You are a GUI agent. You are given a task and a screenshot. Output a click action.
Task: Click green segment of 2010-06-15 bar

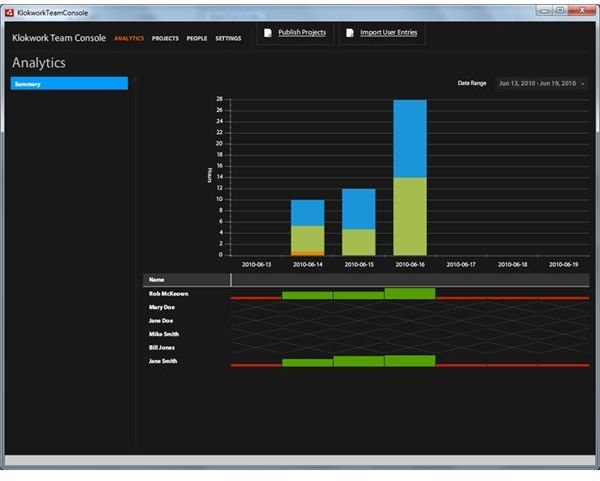(359, 242)
